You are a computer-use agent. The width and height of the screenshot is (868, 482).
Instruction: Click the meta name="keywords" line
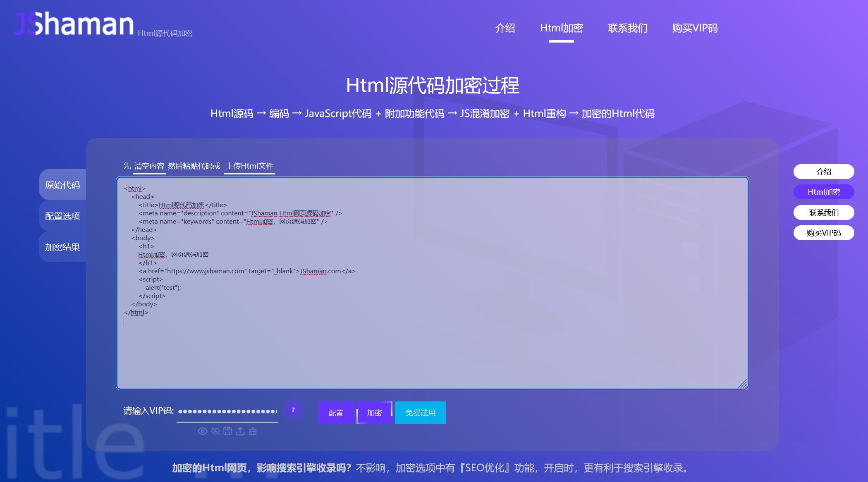(233, 222)
